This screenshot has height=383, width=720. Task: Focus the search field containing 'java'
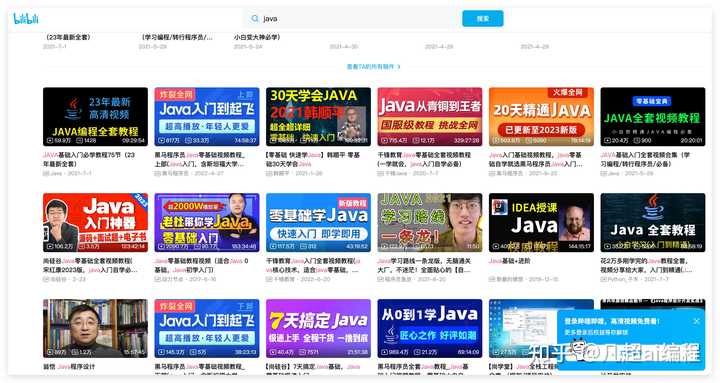(351, 18)
